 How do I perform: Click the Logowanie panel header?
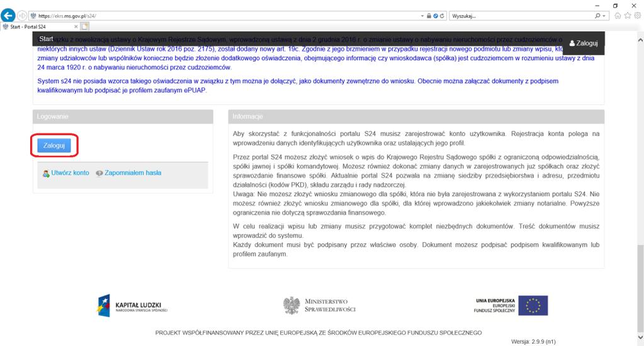[123, 116]
